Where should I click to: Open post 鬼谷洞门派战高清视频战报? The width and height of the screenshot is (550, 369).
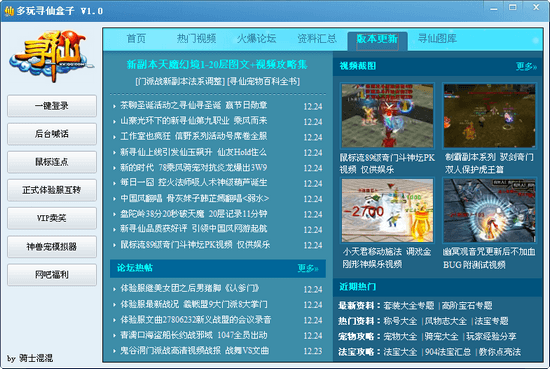[195, 350]
